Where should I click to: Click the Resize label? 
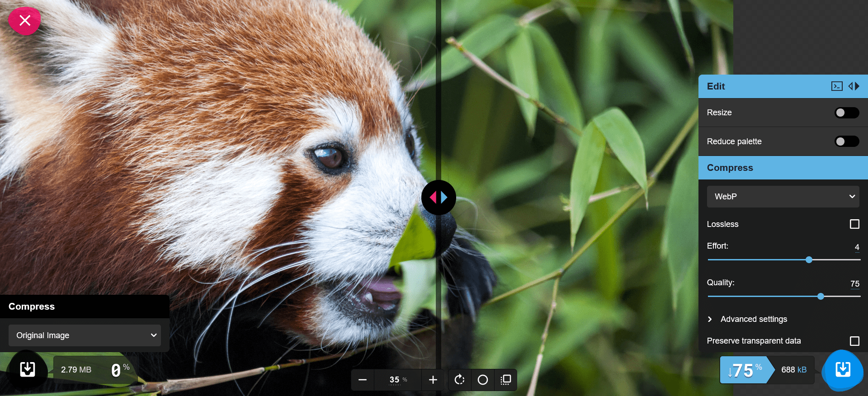click(719, 113)
